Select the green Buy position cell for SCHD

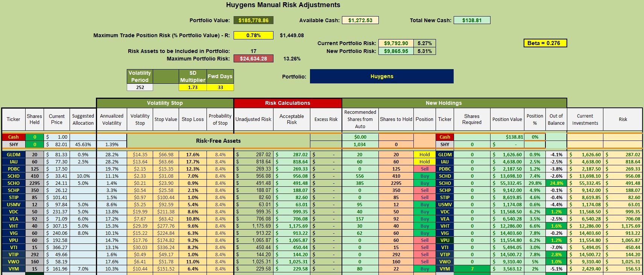(425, 176)
